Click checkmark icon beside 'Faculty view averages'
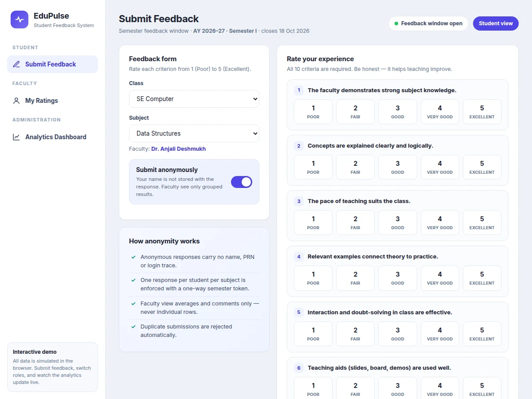Screen dimensions: 532x399 [133, 304]
